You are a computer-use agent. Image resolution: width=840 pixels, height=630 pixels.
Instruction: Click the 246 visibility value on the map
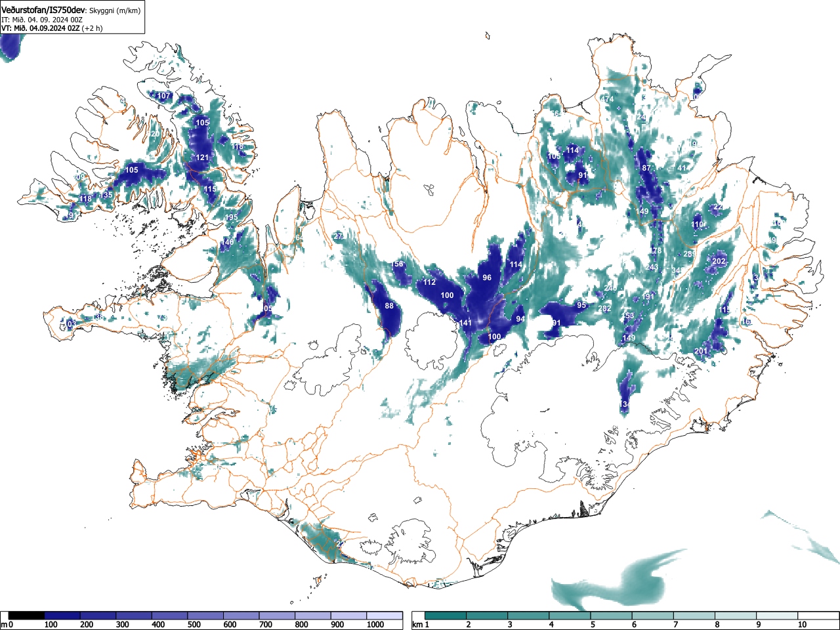tap(610, 289)
